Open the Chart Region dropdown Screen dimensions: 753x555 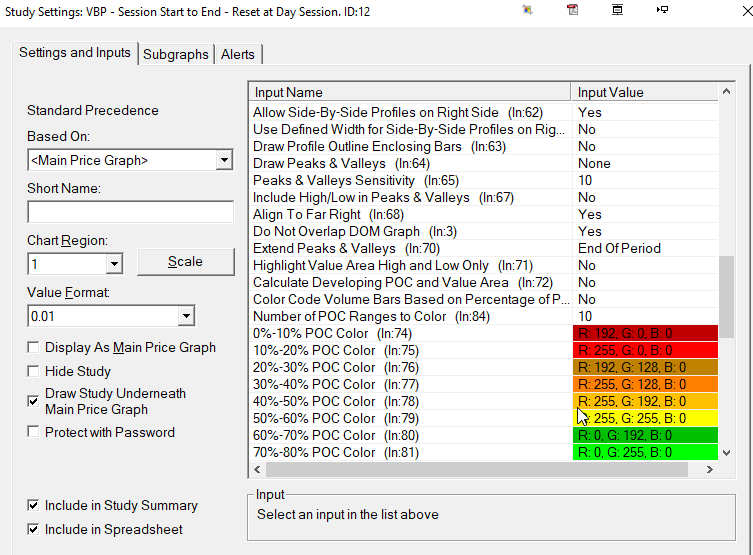(114, 264)
